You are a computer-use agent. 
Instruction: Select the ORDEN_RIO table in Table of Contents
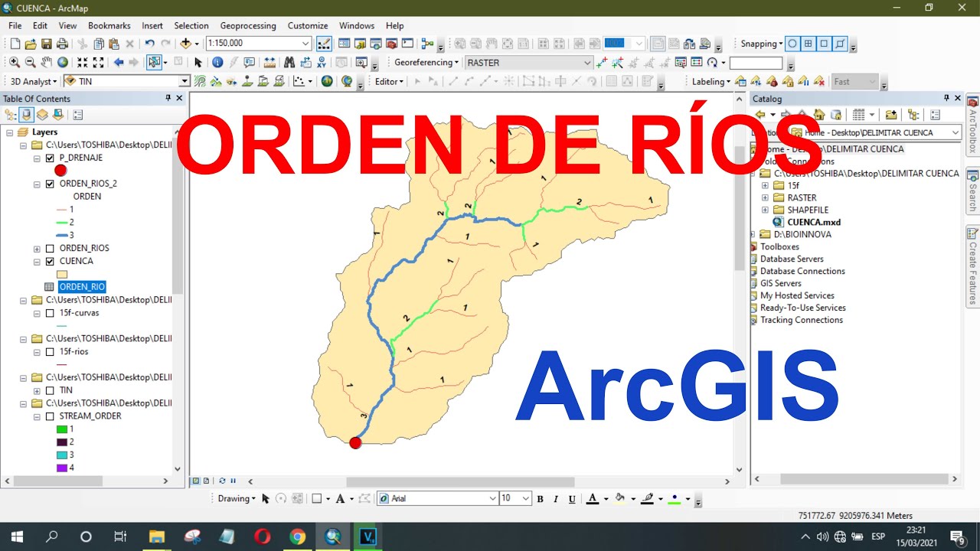(82, 287)
